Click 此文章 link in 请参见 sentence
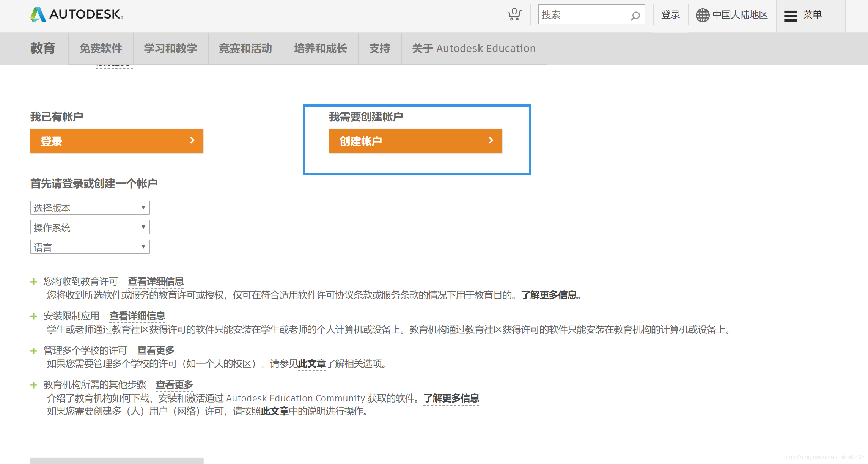 pyautogui.click(x=312, y=364)
